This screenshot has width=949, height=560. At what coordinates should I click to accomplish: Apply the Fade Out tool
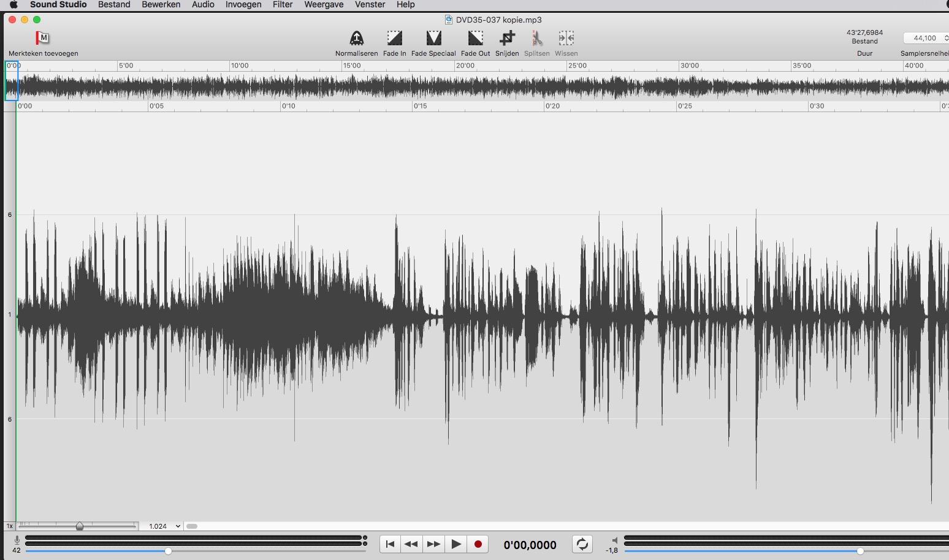[475, 38]
